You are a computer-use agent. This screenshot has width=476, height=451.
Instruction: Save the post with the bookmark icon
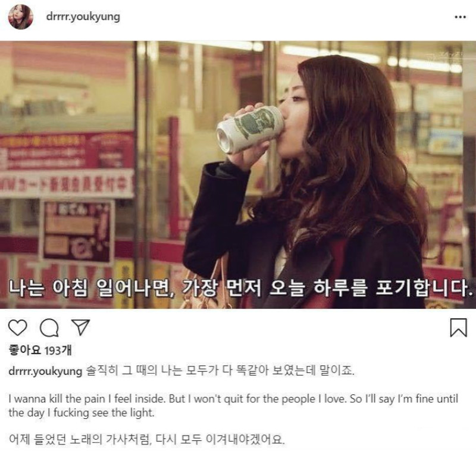(458, 327)
